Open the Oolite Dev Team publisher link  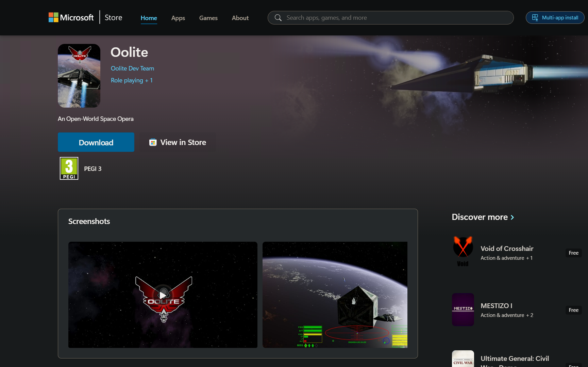coord(132,68)
